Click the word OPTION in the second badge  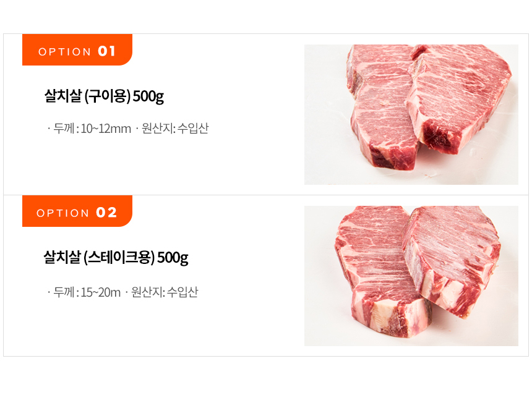[x=63, y=213]
